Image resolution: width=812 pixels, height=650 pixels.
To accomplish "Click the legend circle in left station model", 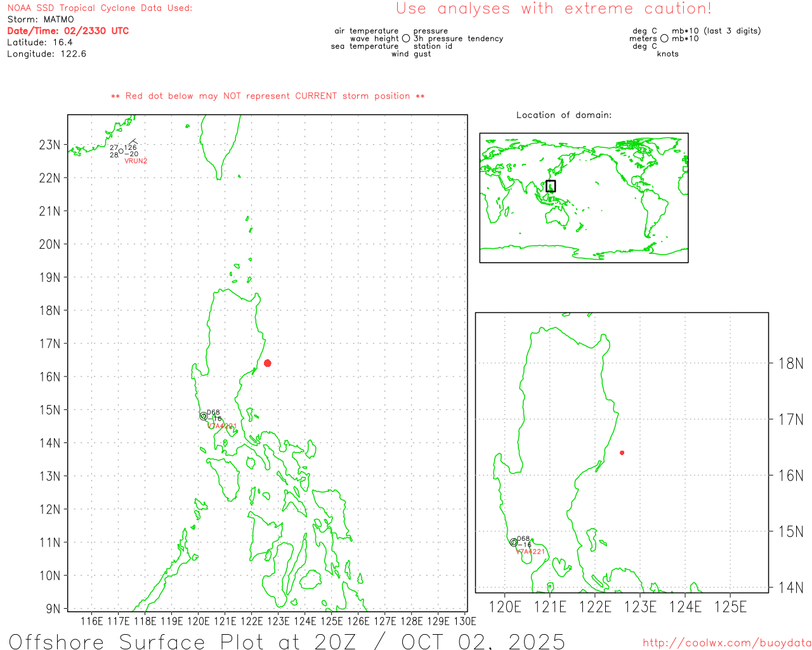I will click(406, 39).
